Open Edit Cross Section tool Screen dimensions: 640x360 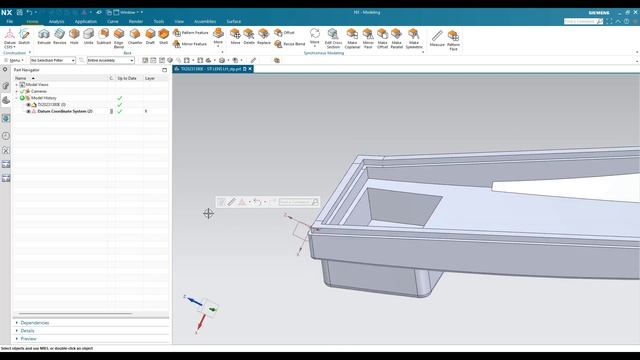[333, 38]
